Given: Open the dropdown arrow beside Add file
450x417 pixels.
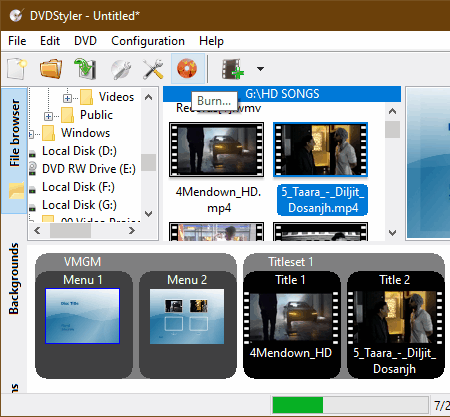Looking at the screenshot, I should pyautogui.click(x=260, y=69).
